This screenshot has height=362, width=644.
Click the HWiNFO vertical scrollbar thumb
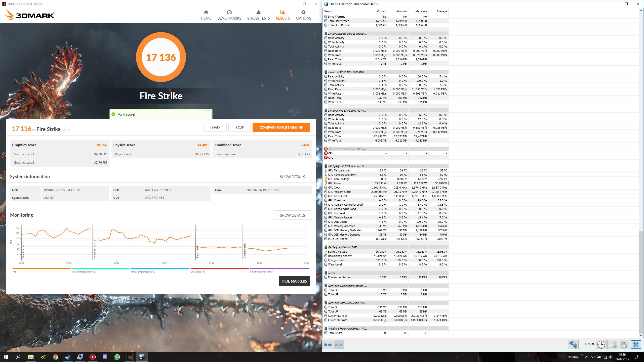(x=641, y=282)
